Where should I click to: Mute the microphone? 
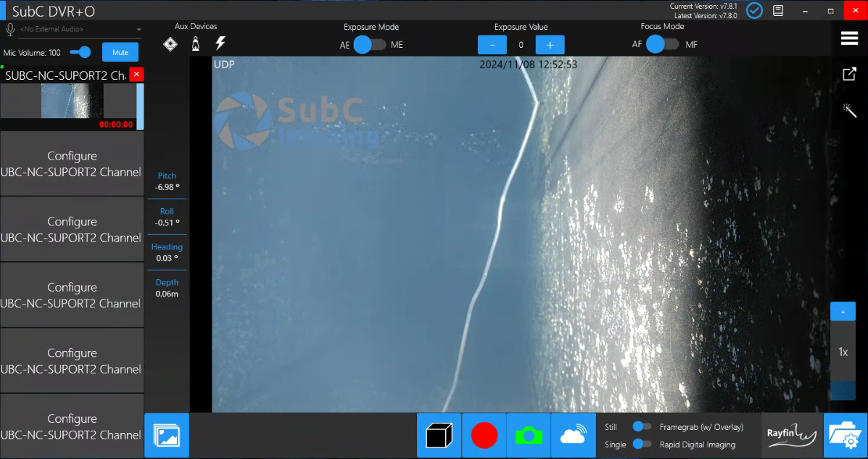click(120, 52)
